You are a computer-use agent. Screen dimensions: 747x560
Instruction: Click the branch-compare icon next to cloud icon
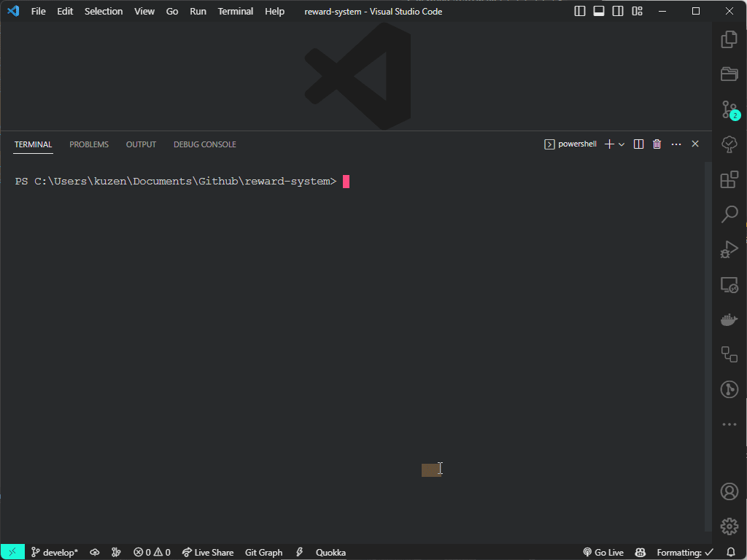point(116,553)
